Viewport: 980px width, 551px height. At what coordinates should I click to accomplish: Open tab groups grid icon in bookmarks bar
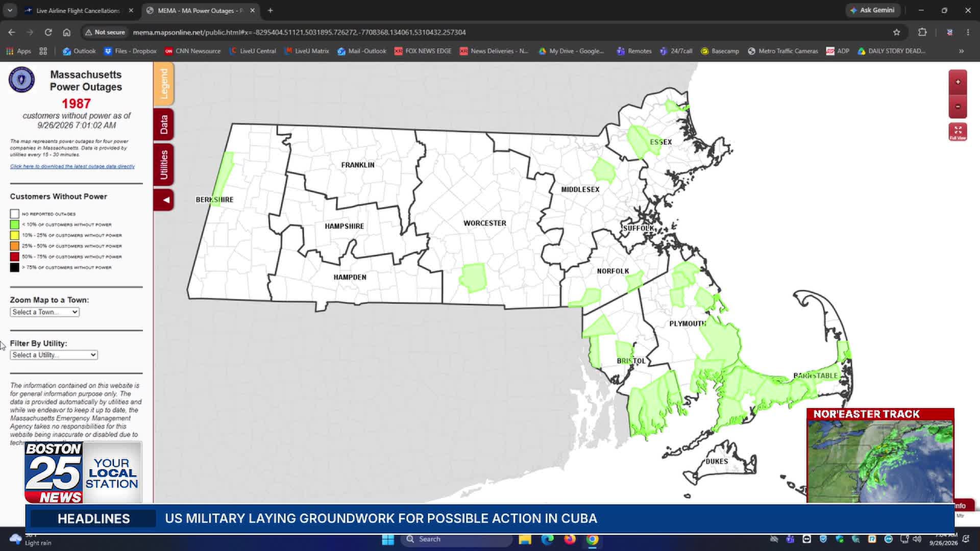43,51
